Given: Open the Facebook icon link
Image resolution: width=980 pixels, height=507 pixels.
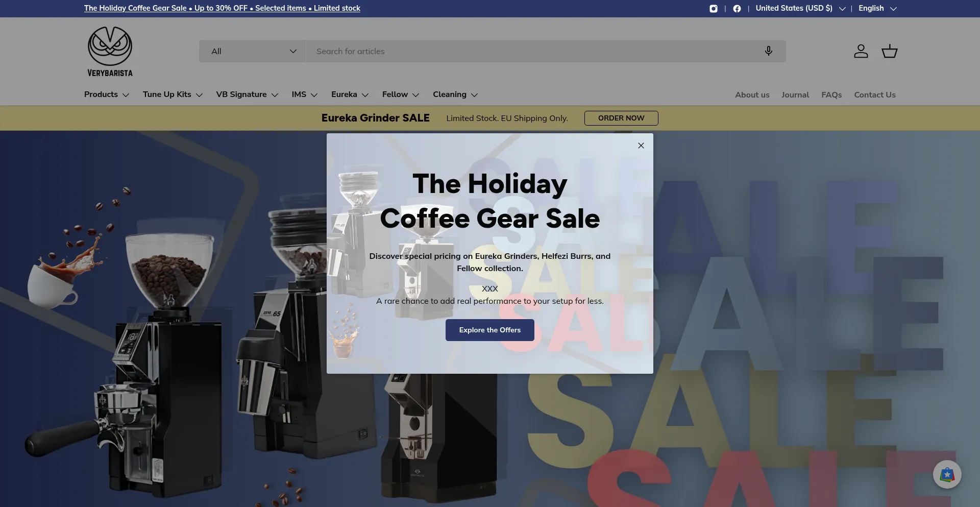Looking at the screenshot, I should click(x=737, y=9).
